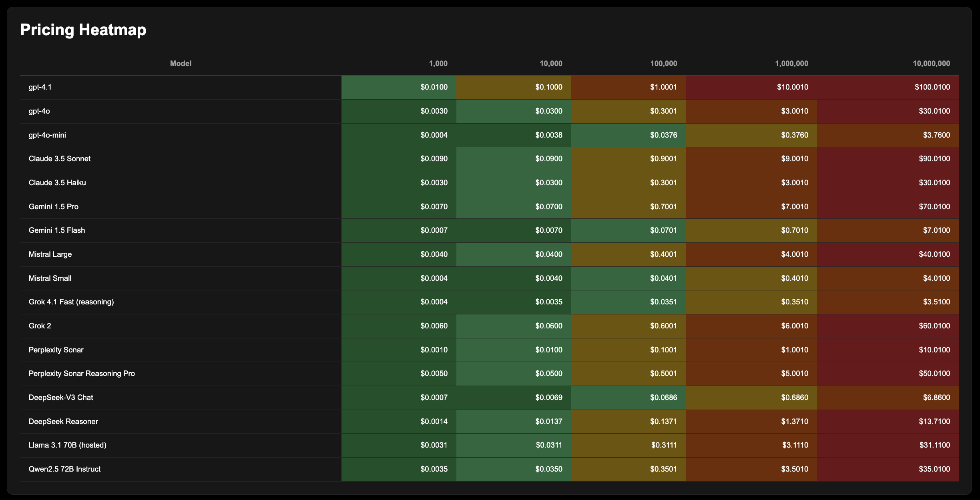Select the gpt-4.1 row label
This screenshot has height=500, width=980.
coord(40,87)
